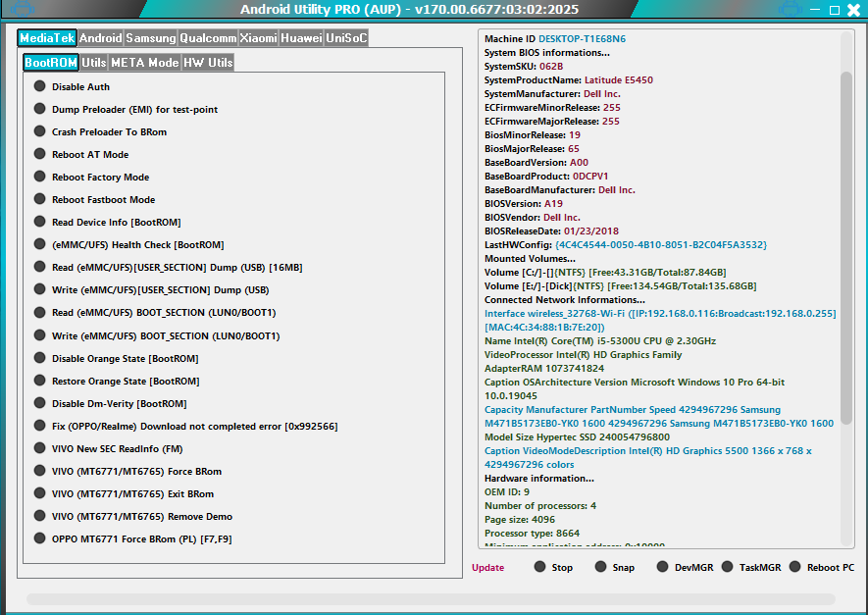
Task: Click the Reboot PC icon
Action: click(x=792, y=566)
